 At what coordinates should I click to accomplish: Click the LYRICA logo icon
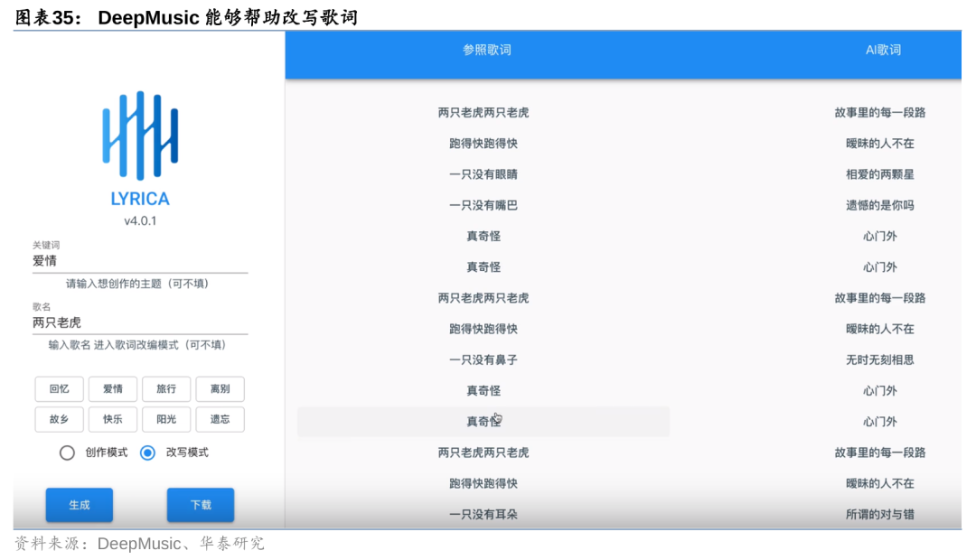140,135
